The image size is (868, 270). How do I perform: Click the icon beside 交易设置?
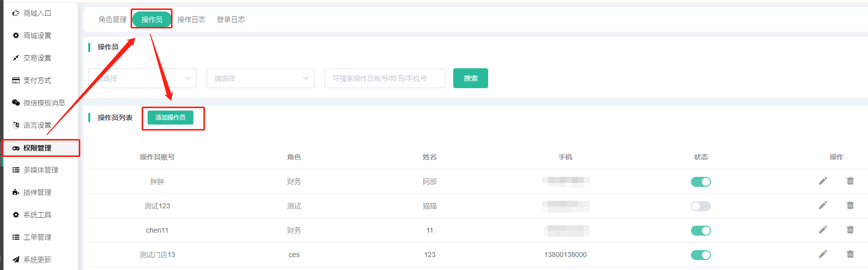(16, 58)
